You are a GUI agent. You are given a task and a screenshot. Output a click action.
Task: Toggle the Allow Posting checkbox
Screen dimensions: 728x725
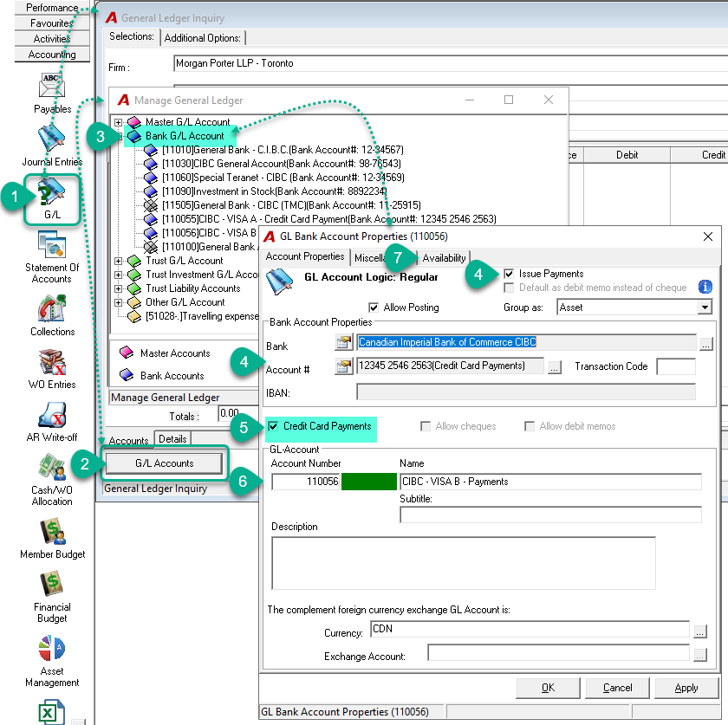[x=374, y=307]
